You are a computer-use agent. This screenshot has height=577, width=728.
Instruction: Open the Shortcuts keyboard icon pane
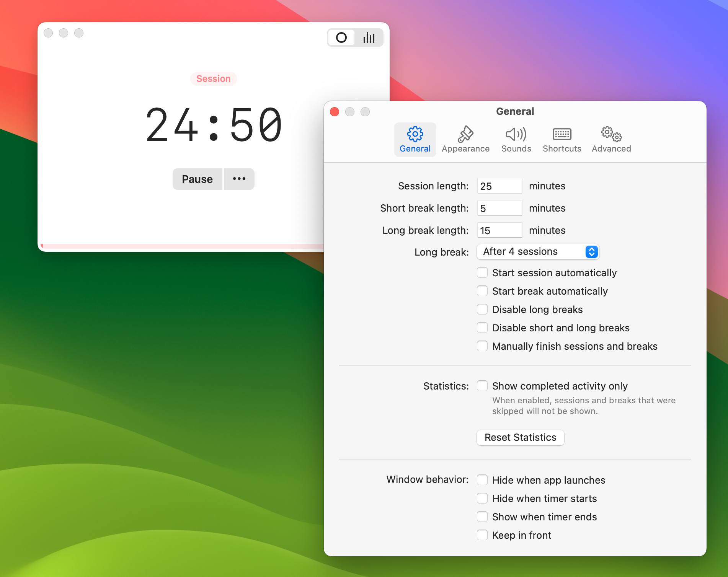562,140
